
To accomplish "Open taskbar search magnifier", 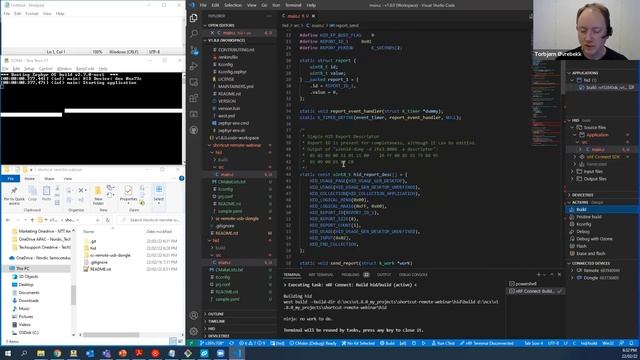I will [x=24, y=353].
